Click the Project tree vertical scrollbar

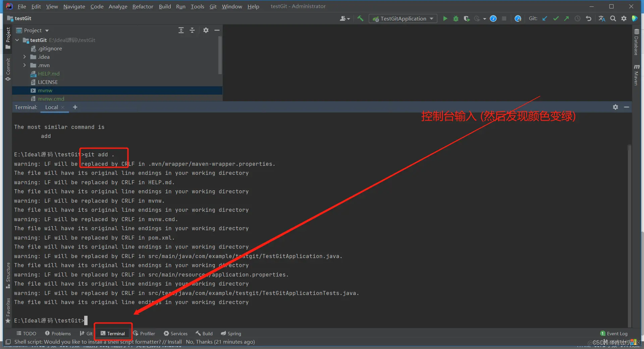220,55
